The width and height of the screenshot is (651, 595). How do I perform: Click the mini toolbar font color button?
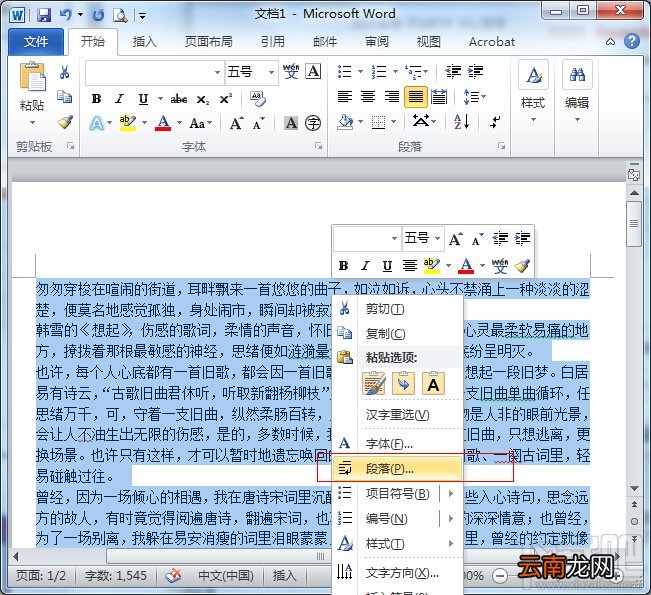pos(466,266)
